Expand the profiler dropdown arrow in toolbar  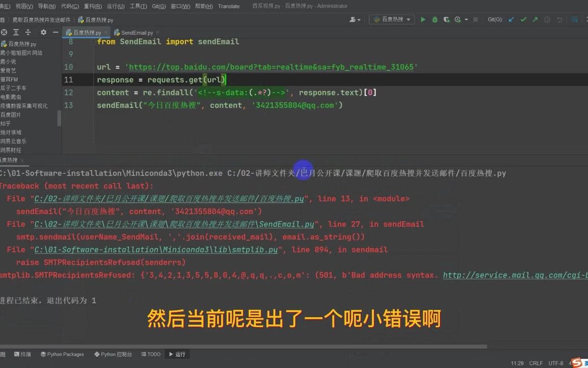point(465,19)
